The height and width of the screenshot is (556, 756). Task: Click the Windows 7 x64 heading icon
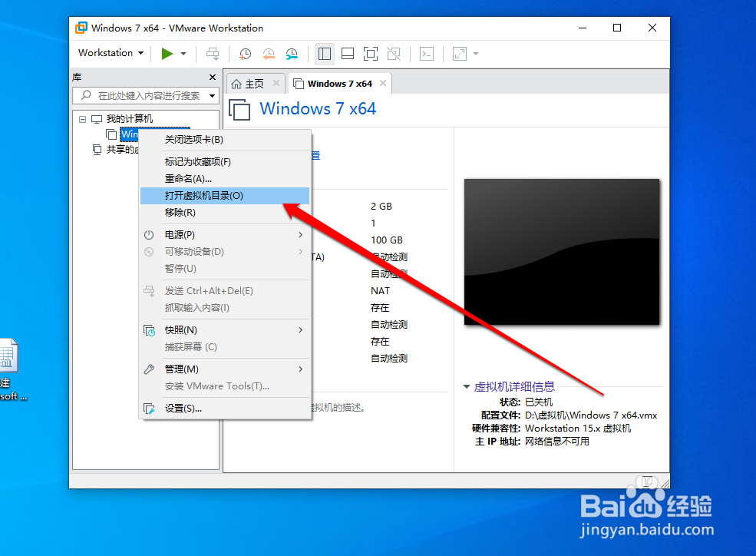tap(239, 110)
